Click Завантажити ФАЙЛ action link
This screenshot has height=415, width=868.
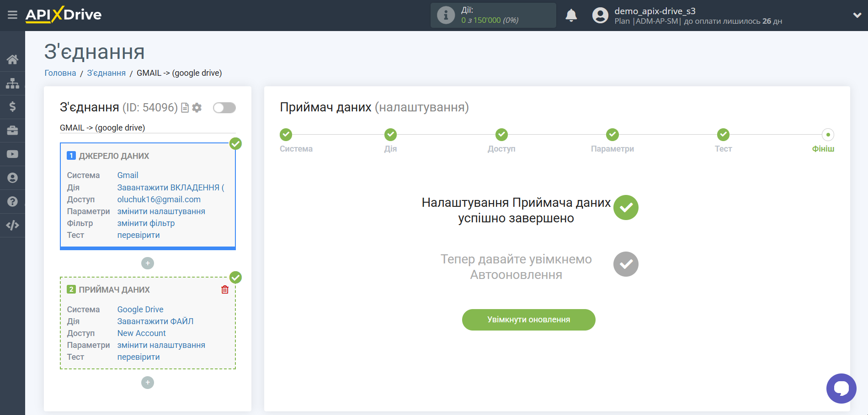click(x=155, y=321)
